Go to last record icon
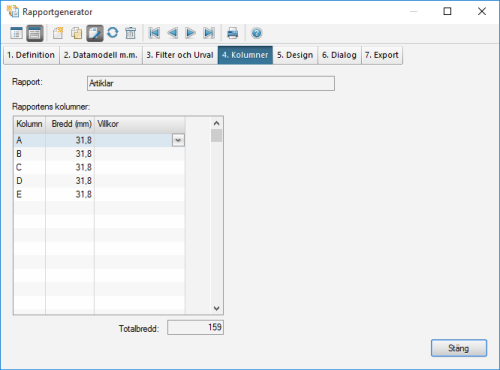 tap(209, 33)
